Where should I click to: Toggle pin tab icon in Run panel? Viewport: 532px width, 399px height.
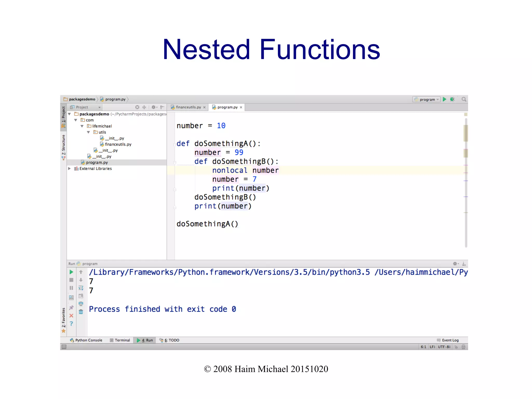(x=71, y=308)
